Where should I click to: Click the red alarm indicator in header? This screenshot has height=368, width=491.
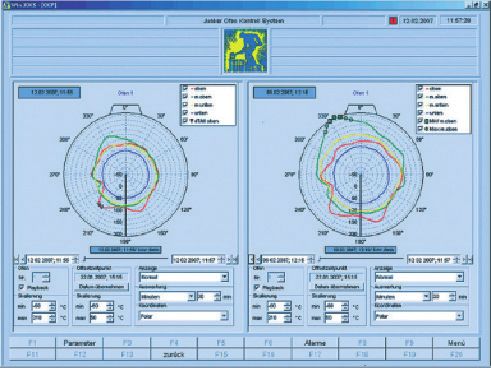pos(393,21)
